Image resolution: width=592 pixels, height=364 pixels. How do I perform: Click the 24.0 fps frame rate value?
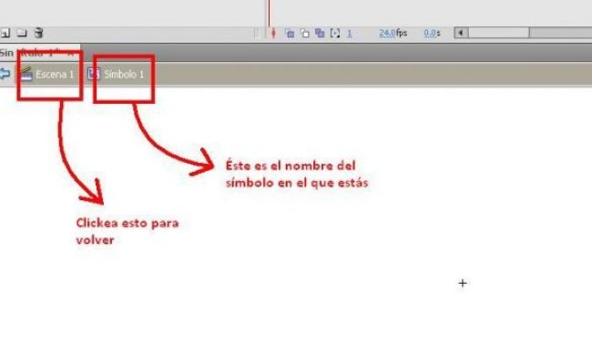393,33
